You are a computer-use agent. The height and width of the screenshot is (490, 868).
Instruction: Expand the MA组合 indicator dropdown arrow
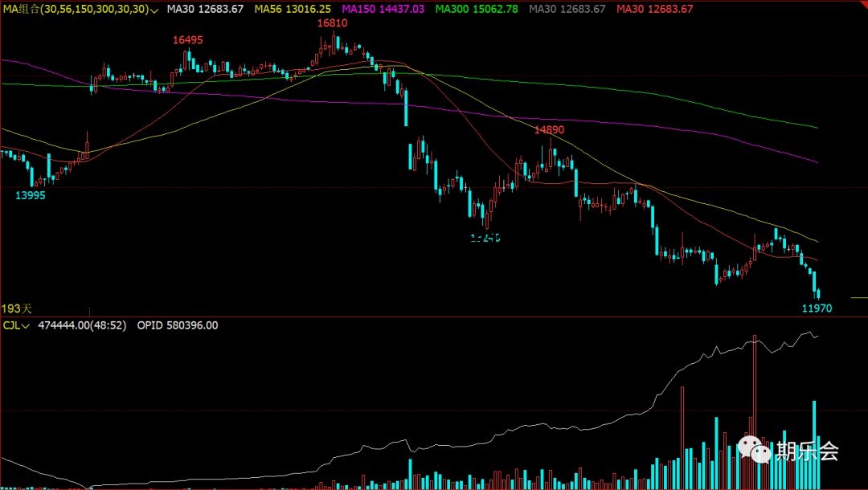coord(154,10)
